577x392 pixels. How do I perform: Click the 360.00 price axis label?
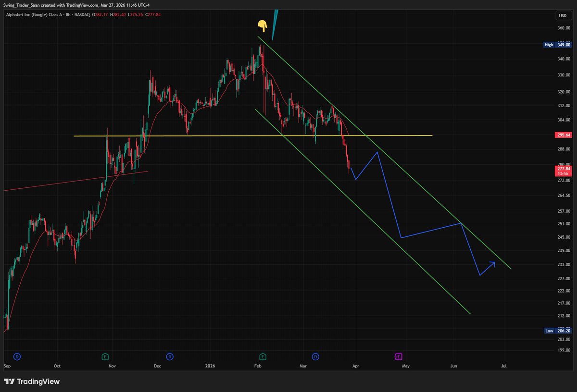pyautogui.click(x=564, y=28)
